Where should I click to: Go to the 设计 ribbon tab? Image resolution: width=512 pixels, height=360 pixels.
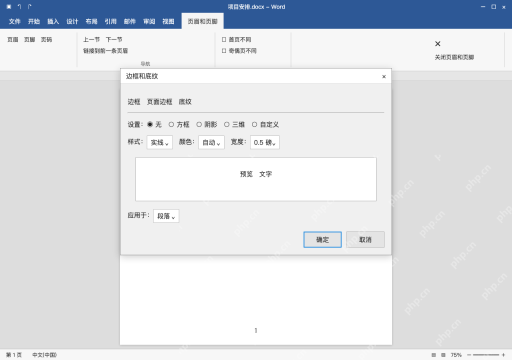(72, 22)
